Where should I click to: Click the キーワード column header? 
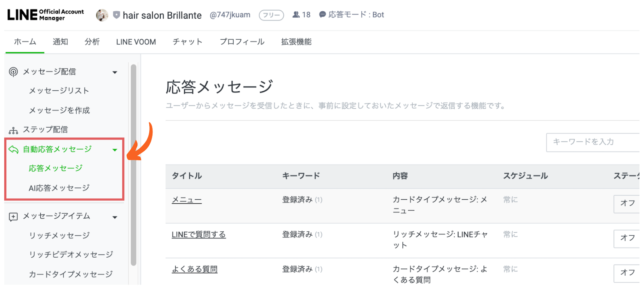coord(301,176)
